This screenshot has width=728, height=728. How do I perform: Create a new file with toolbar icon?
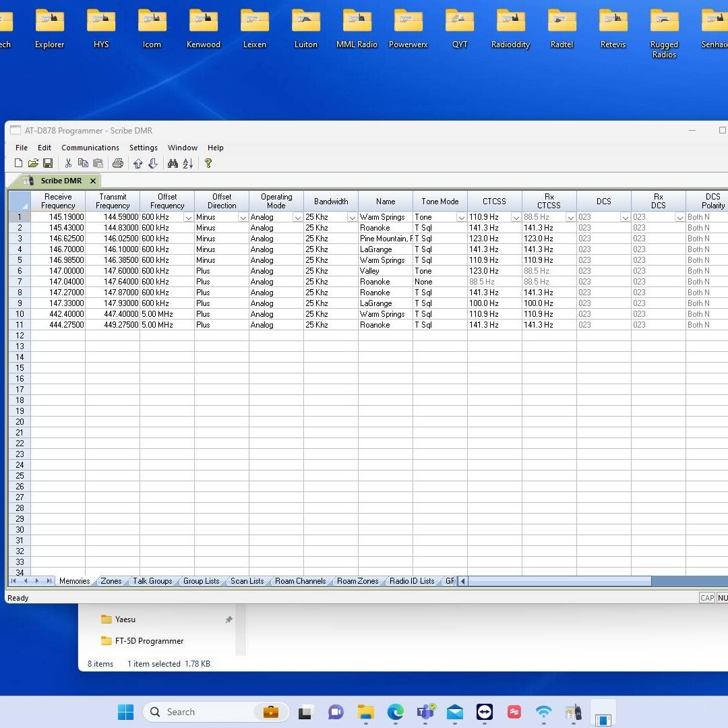pyautogui.click(x=19, y=163)
